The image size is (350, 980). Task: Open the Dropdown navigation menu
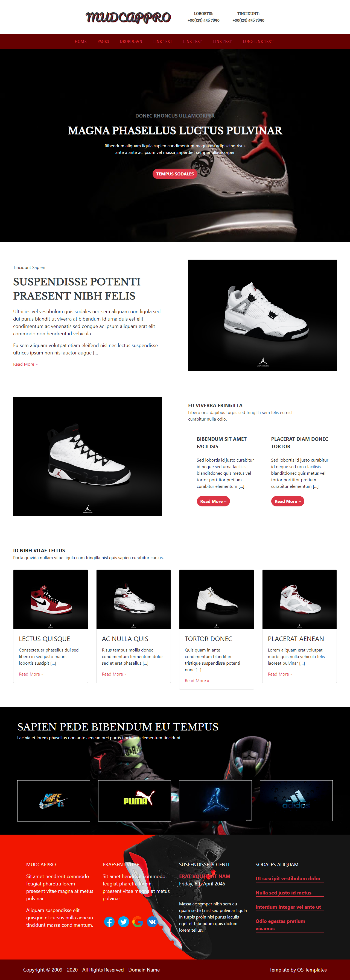(x=131, y=42)
